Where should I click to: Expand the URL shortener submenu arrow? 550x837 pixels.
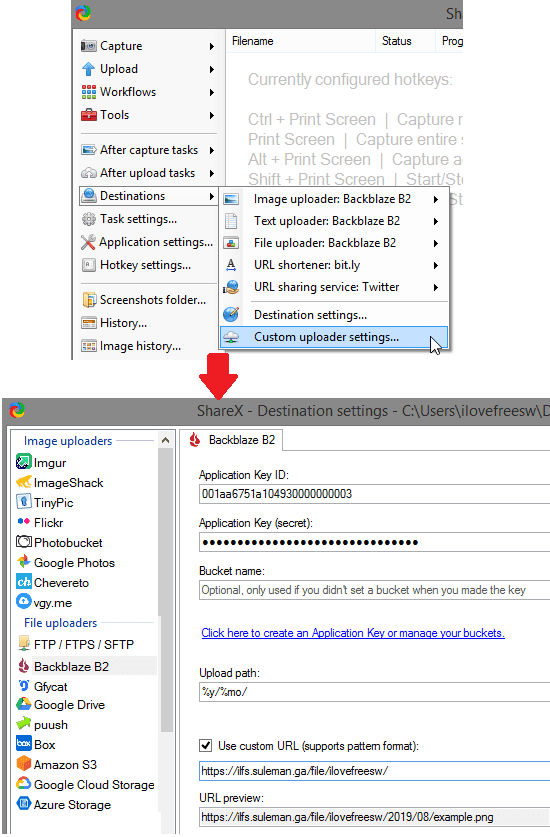pos(436,265)
